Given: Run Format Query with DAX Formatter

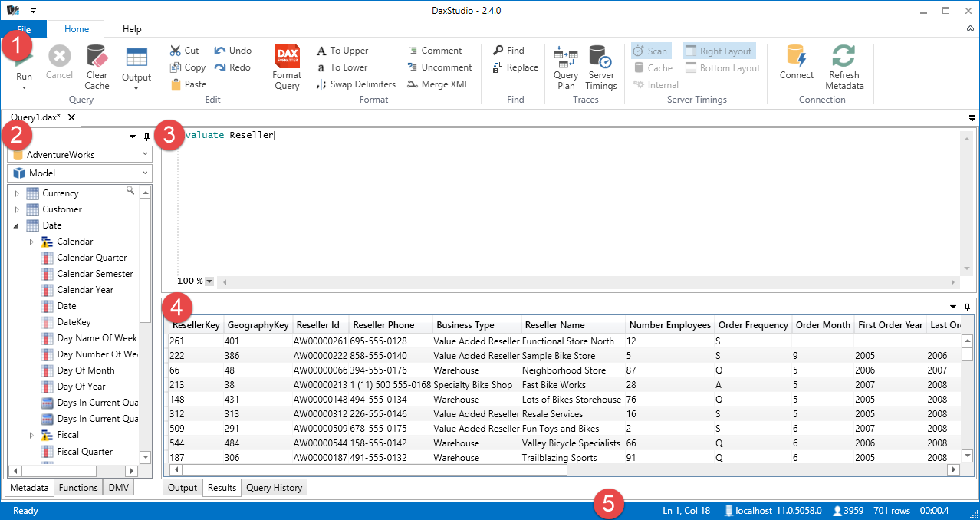Looking at the screenshot, I should [287, 68].
